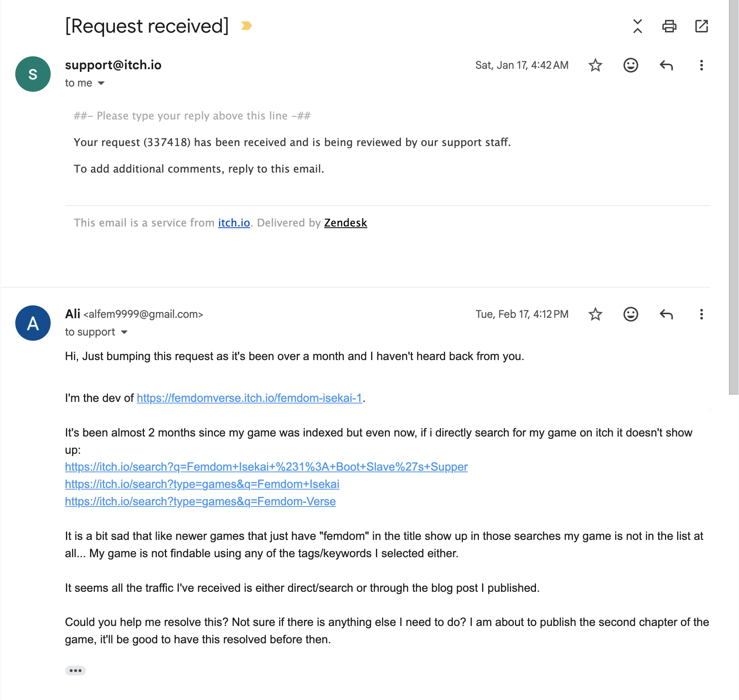This screenshot has width=739, height=700.
Task: Show trimmed content with the ellipsis button
Action: [76, 671]
